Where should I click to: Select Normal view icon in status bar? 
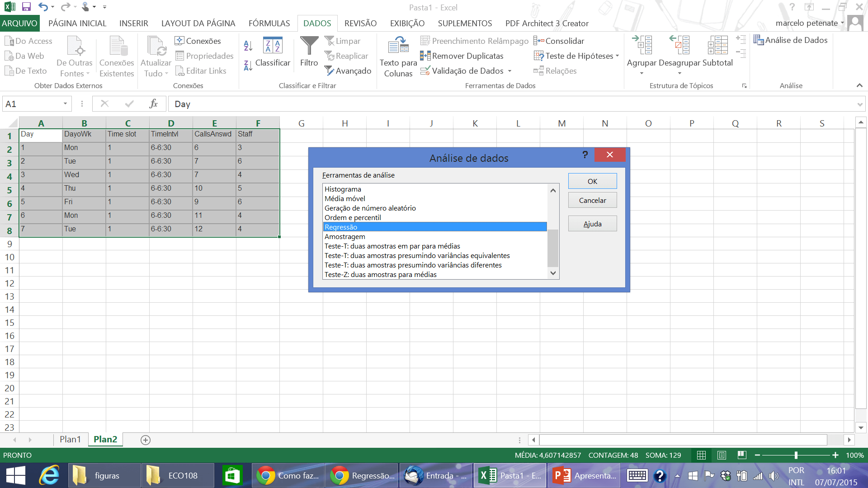coord(702,455)
